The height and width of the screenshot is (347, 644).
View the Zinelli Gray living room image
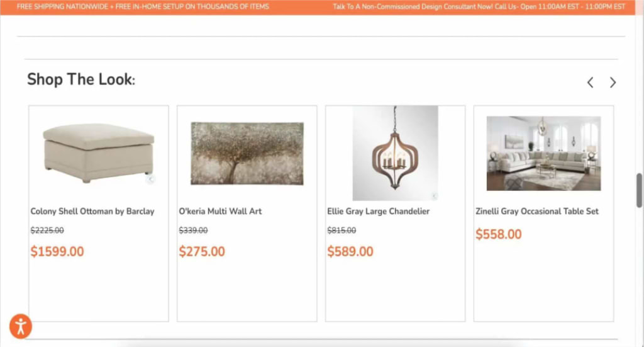(x=543, y=154)
